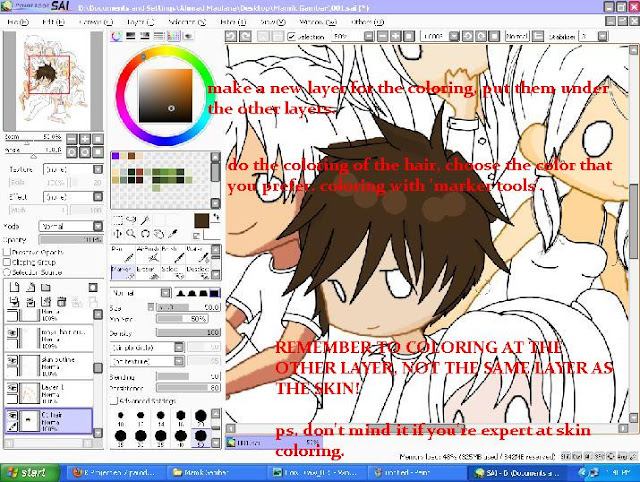Click the transfer down layer icon
The image size is (640, 482).
point(14,302)
